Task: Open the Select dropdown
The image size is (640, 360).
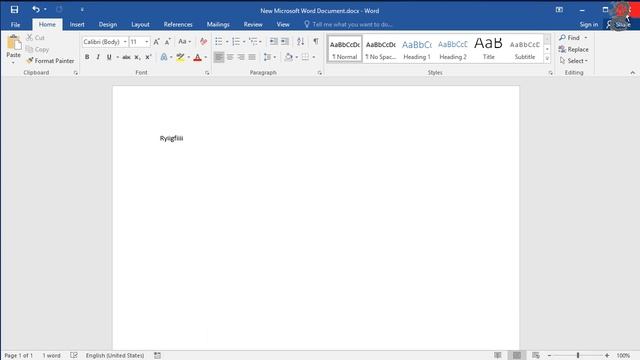Action: coord(573,61)
